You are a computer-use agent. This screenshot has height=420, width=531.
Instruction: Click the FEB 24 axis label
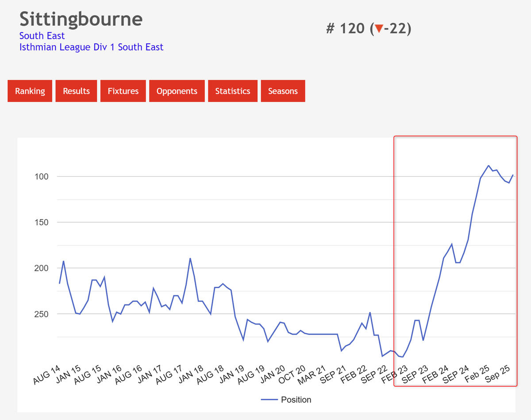tap(435, 374)
